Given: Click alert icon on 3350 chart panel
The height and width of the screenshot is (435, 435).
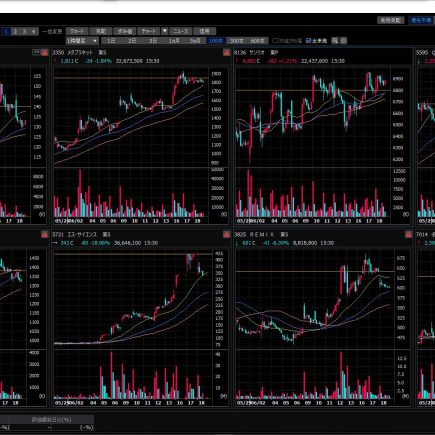Looking at the screenshot, I should 226,52.
